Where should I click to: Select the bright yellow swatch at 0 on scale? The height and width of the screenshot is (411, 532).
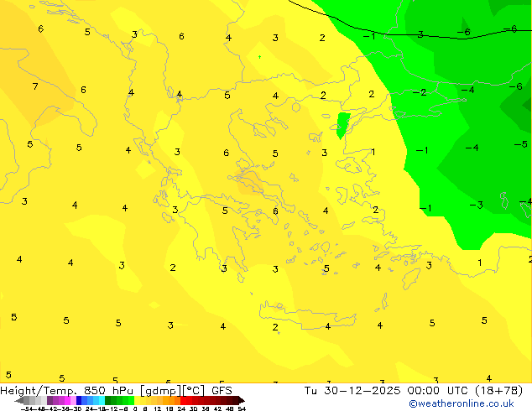137,400
